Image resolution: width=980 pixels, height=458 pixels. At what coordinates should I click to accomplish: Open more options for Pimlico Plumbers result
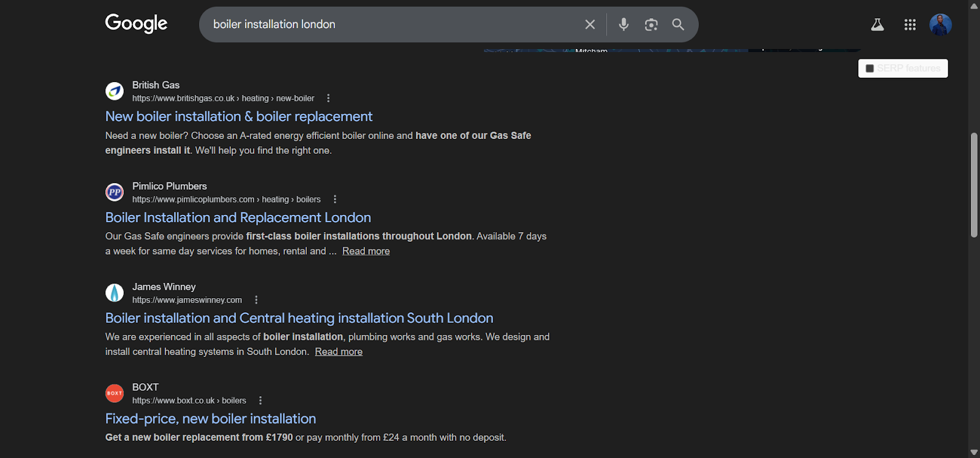pos(334,199)
